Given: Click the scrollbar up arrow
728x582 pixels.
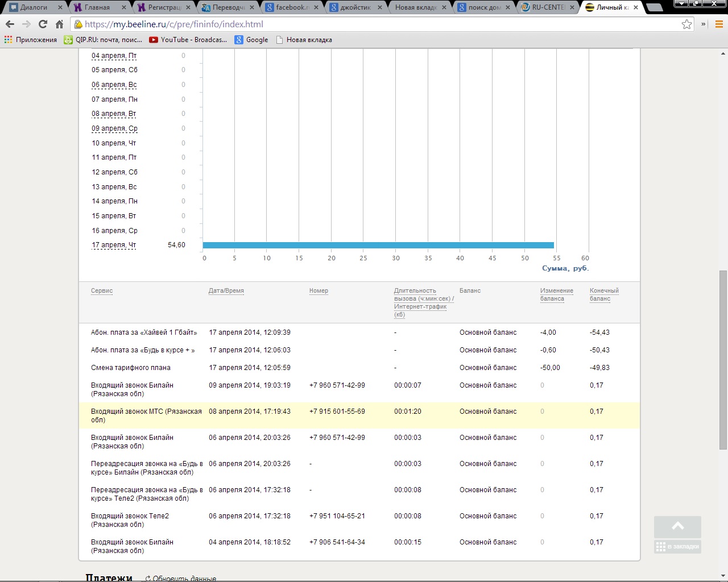Looking at the screenshot, I should (723, 54).
